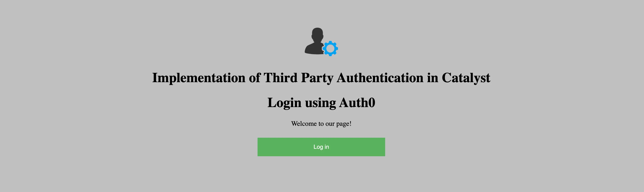Click the word 'Catalyst' in the title
The height and width of the screenshot is (192, 644).
(466, 78)
